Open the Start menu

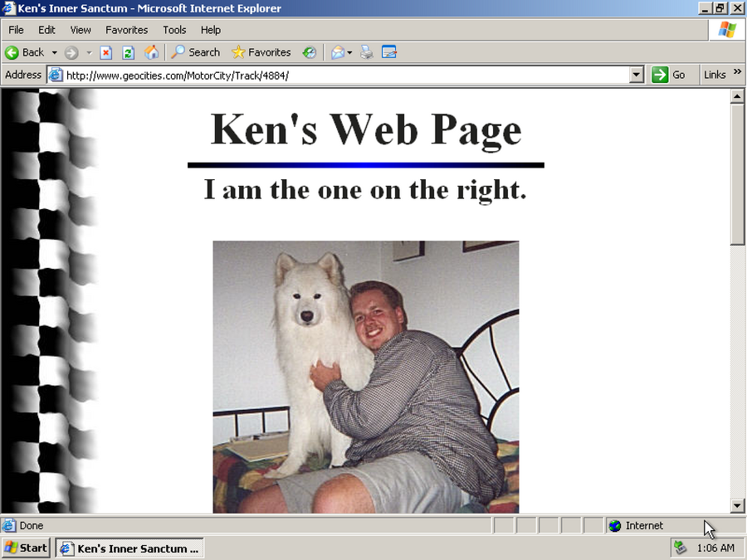27,548
